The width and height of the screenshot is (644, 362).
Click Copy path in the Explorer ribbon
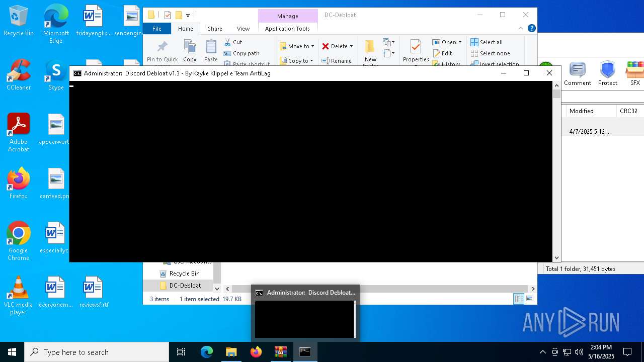(242, 53)
